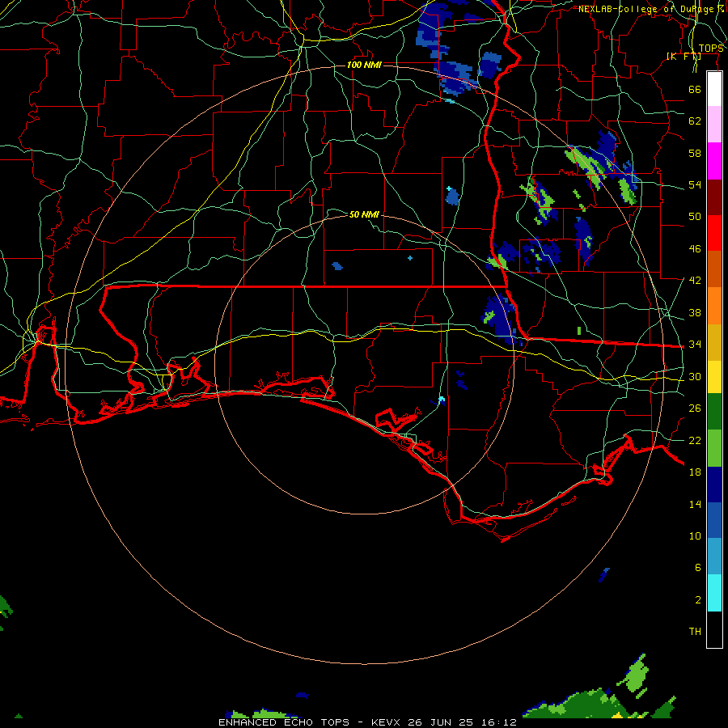Click legend value 26

point(695,408)
